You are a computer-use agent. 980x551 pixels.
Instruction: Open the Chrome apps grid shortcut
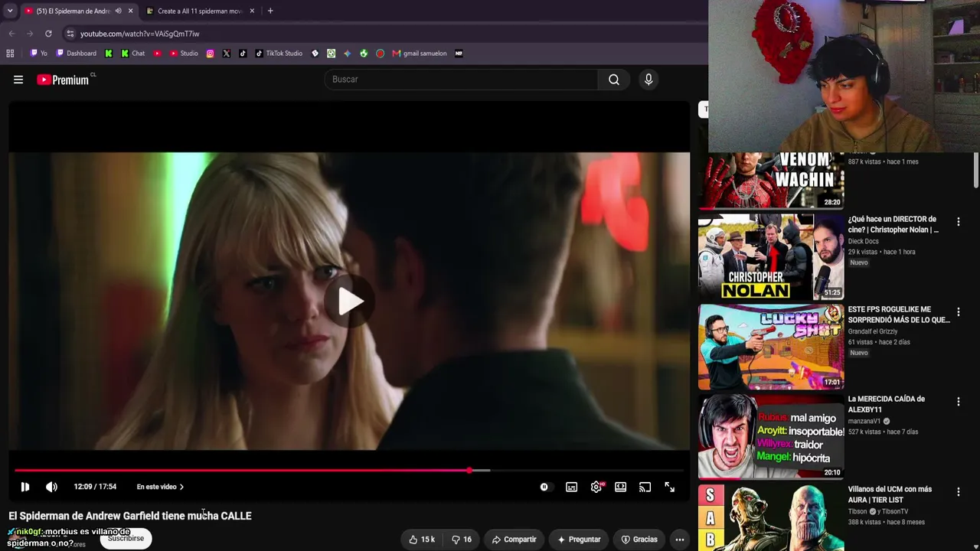(10, 54)
